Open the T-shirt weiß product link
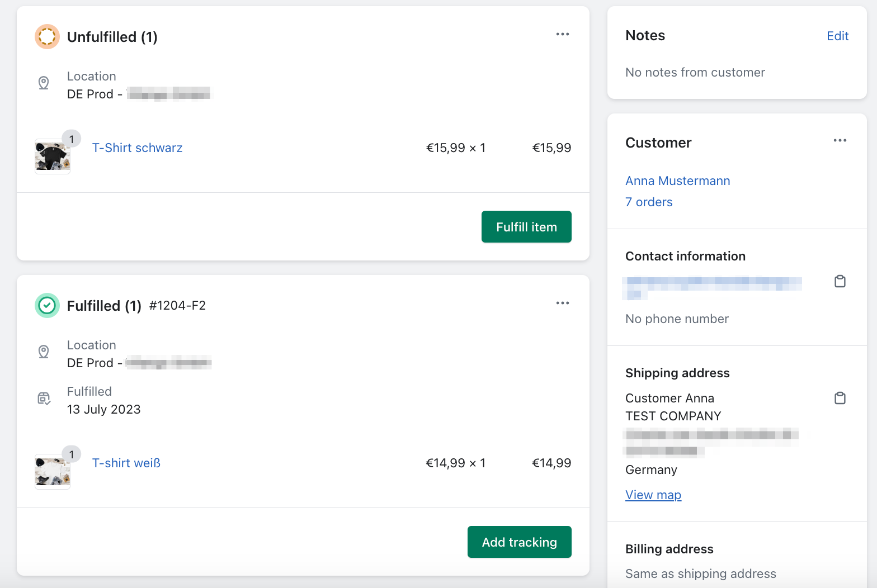Viewport: 877px width, 588px height. click(x=126, y=463)
